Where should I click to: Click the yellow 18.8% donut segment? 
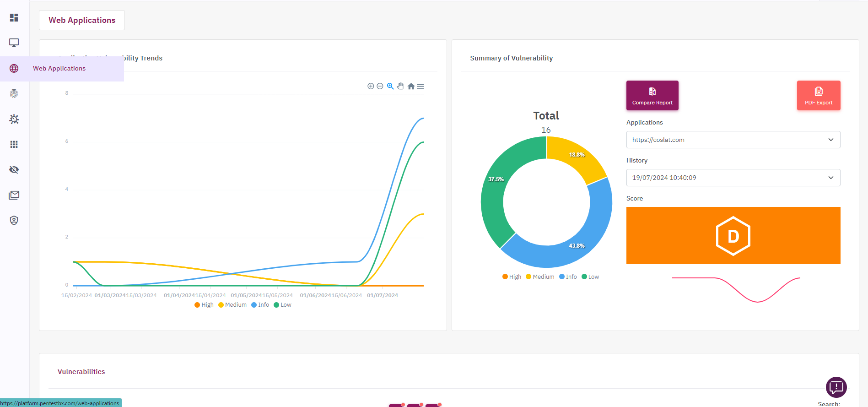tap(577, 156)
